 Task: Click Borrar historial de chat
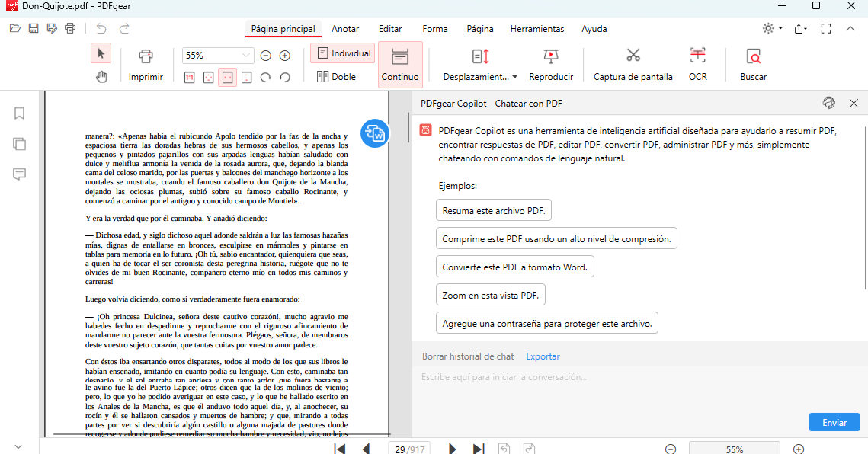(468, 356)
